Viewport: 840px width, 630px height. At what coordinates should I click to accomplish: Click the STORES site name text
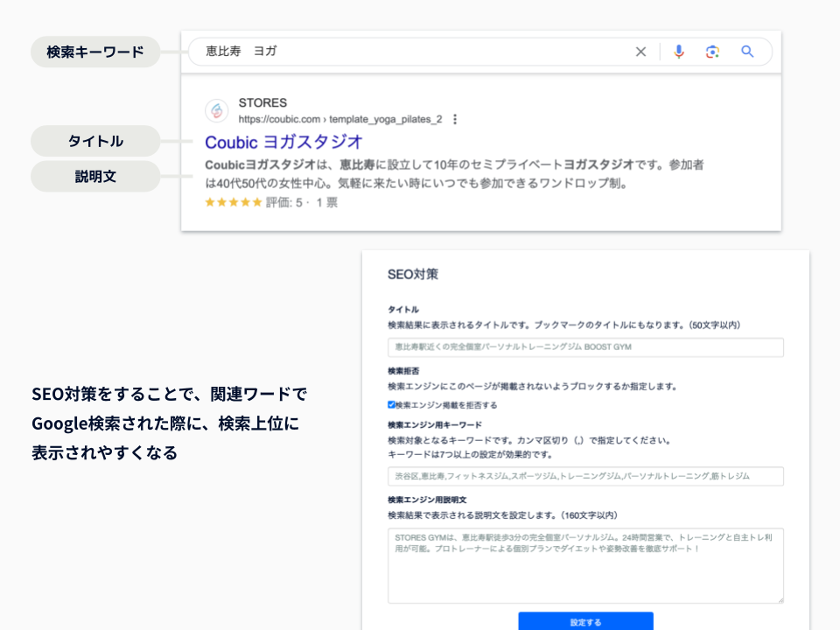262,102
